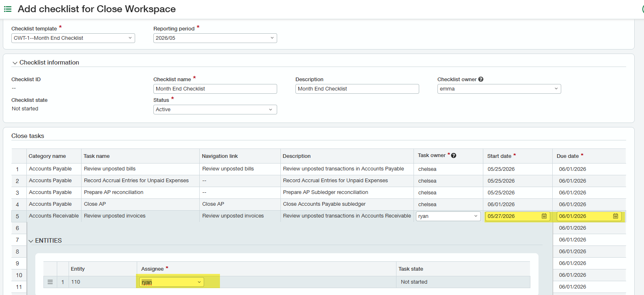
Task: Open the main navigation menu icon
Action: pos(8,9)
